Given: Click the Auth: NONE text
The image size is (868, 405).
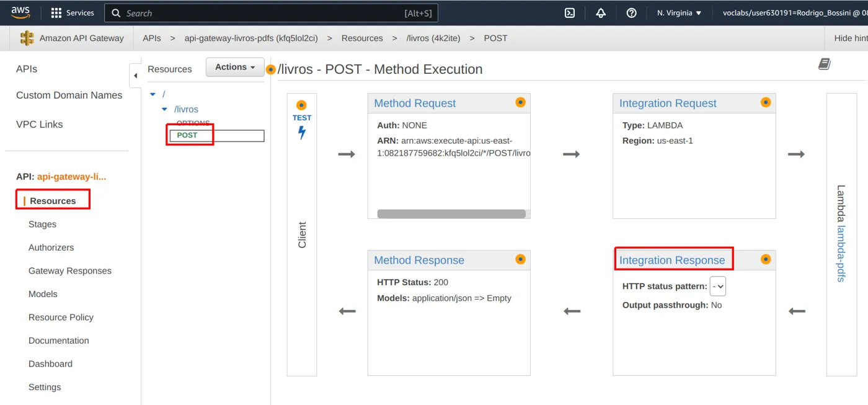Looking at the screenshot, I should coord(402,125).
